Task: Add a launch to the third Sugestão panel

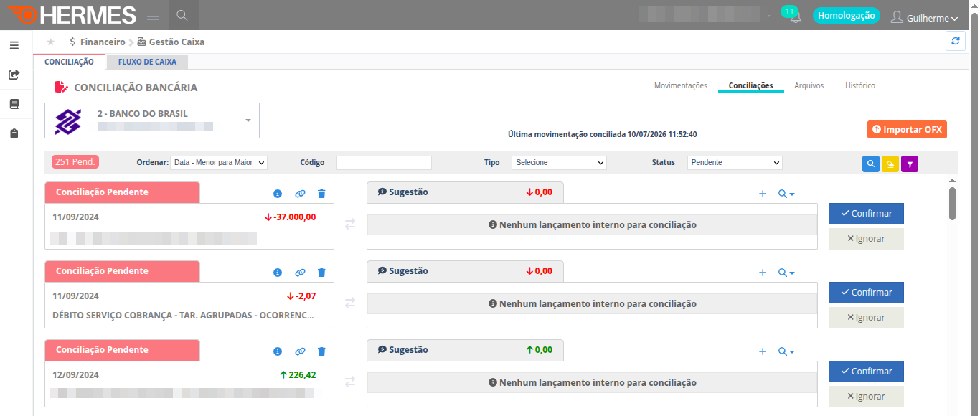Action: tap(763, 351)
